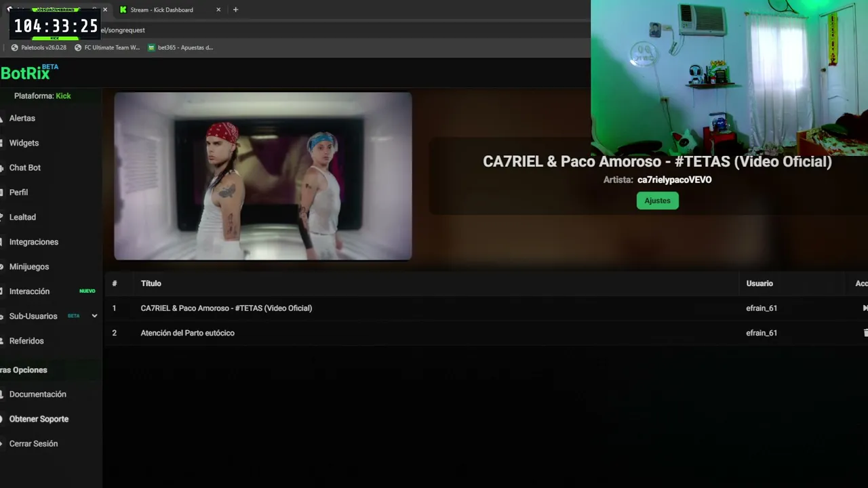Click the artist name ca7rielypacoVEVO
Image resolution: width=868 pixels, height=488 pixels.
coord(674,180)
